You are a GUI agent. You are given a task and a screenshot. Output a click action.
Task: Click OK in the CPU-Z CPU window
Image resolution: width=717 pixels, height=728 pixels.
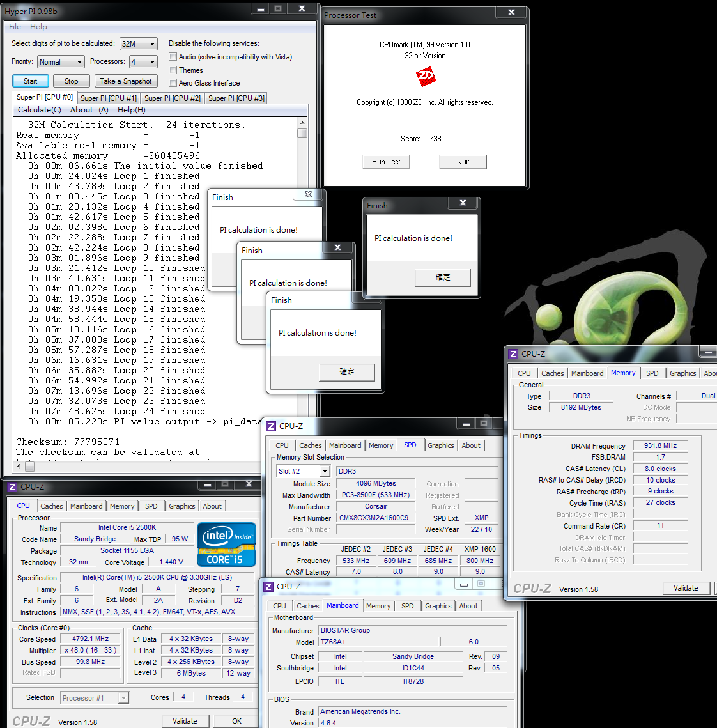pyautogui.click(x=236, y=721)
